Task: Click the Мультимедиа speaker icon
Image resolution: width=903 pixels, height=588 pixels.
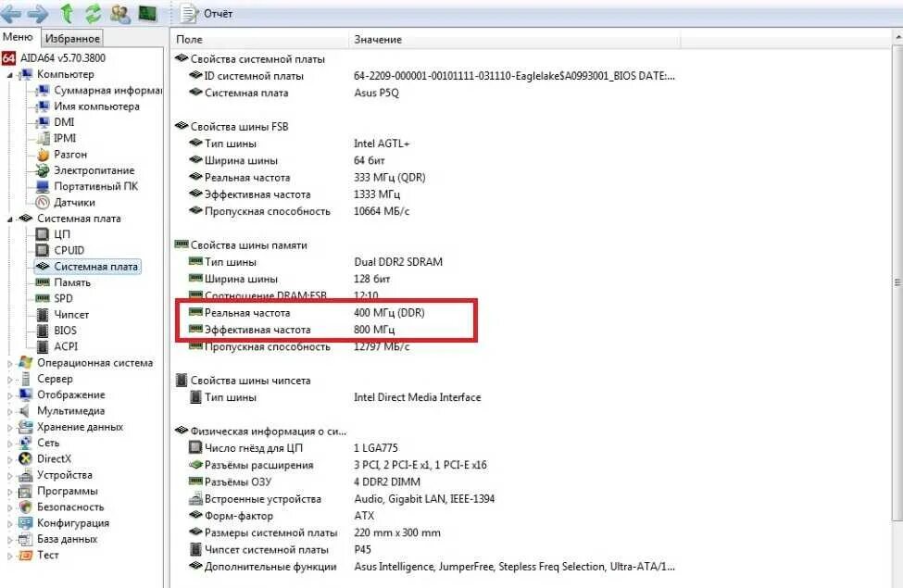Action: point(25,411)
